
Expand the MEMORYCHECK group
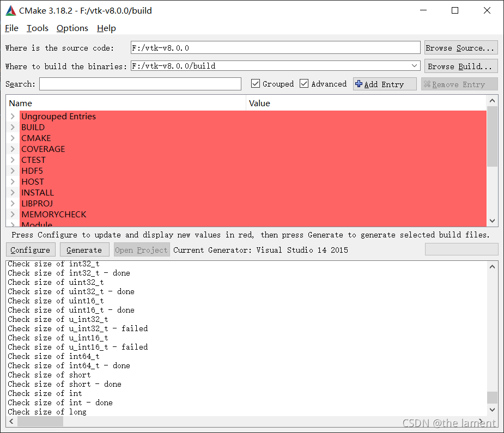pos(13,215)
